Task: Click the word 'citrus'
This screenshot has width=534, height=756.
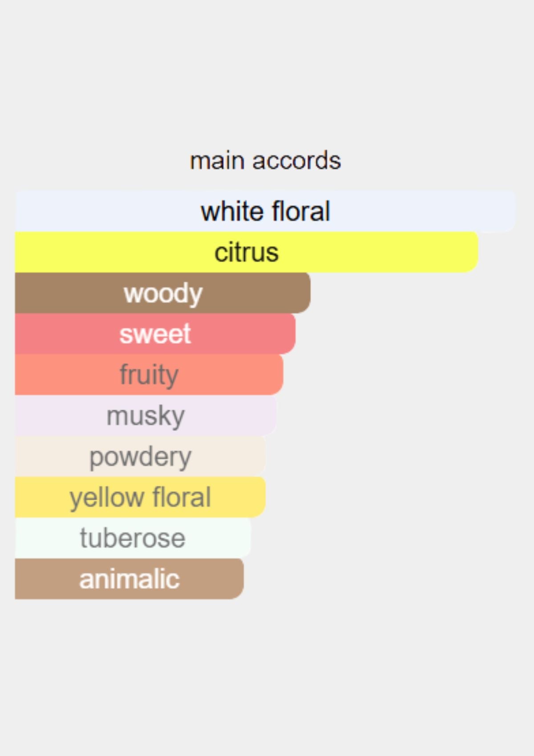Action: (247, 252)
